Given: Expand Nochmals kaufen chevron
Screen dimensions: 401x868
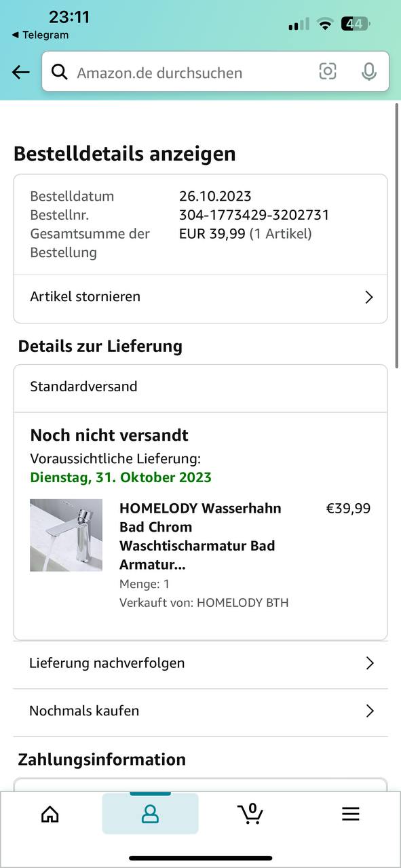Looking at the screenshot, I should click(370, 711).
